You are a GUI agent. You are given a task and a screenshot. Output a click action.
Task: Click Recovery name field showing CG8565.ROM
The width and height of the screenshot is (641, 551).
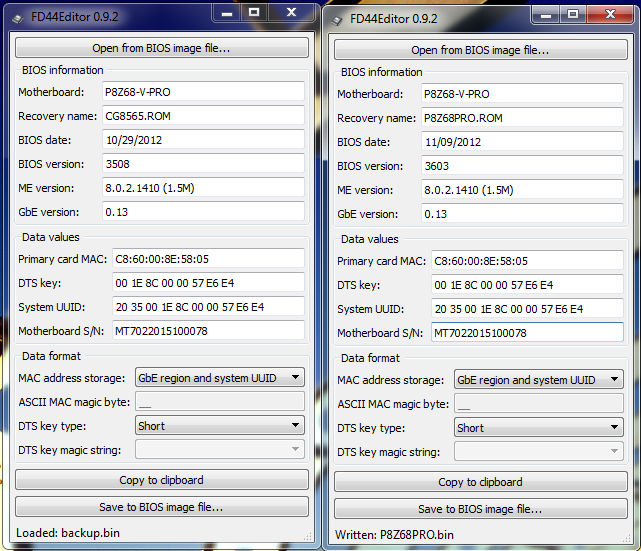point(203,116)
